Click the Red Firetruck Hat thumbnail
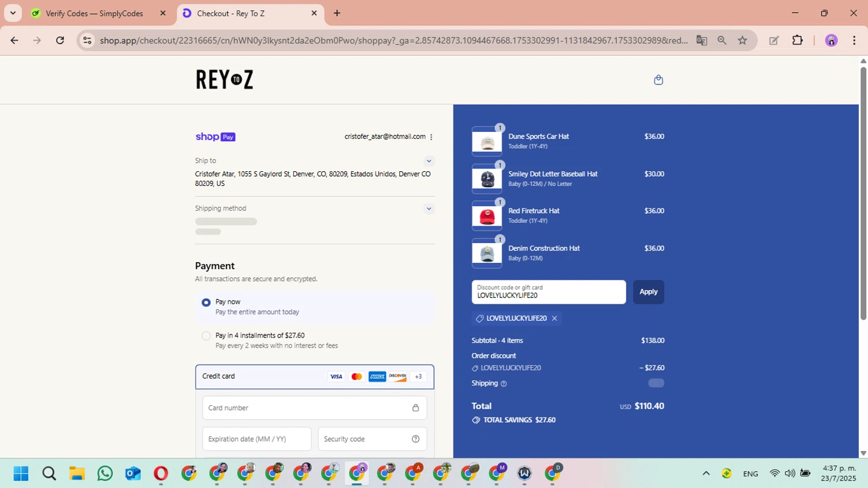Image resolution: width=868 pixels, height=488 pixels. [x=487, y=217]
